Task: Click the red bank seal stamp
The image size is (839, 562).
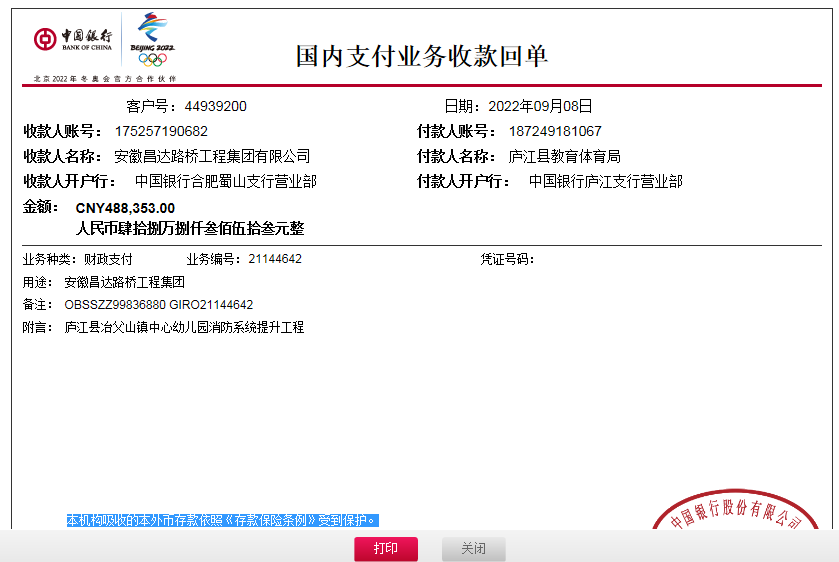Action: (738, 511)
